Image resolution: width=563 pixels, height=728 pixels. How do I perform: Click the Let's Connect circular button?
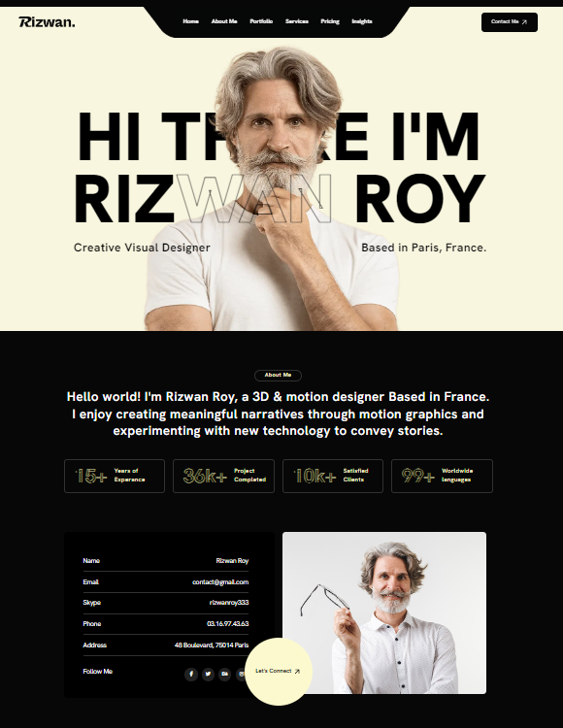[279, 672]
